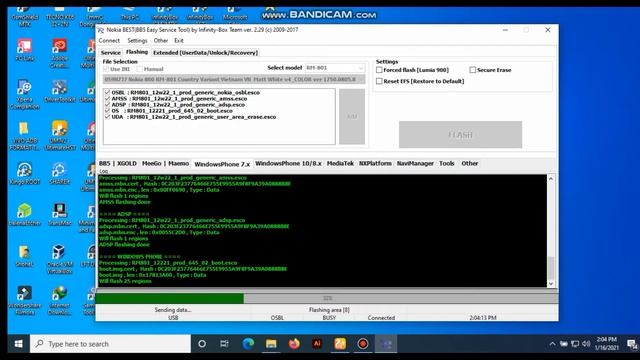
Task: Click the taskbar clock showing 2:04 PM
Action: click(x=607, y=344)
